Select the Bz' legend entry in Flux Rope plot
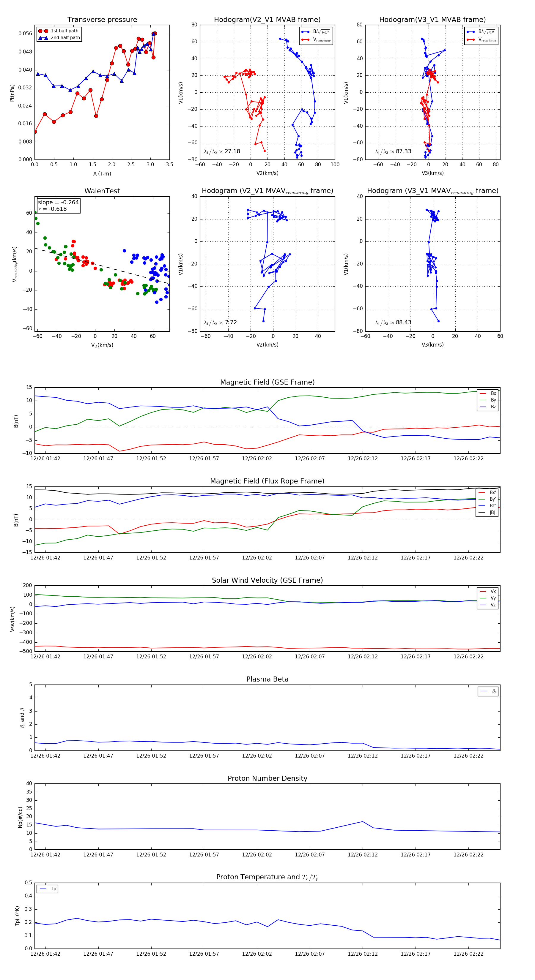Viewport: 535px width, 980px height. (x=488, y=506)
